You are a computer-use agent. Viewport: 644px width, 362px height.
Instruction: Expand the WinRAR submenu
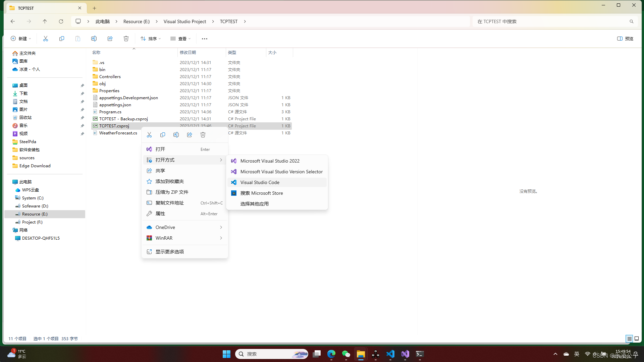point(184,238)
